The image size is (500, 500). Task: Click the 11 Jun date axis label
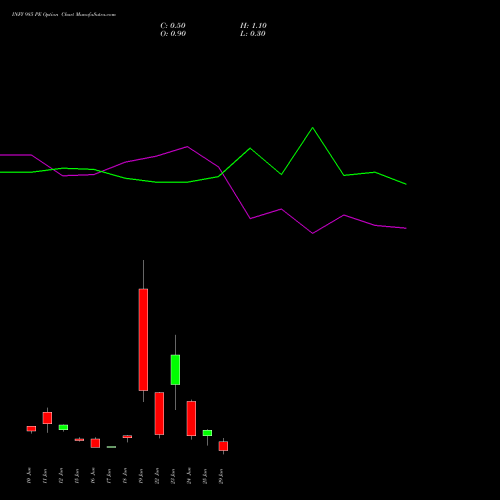(45, 476)
